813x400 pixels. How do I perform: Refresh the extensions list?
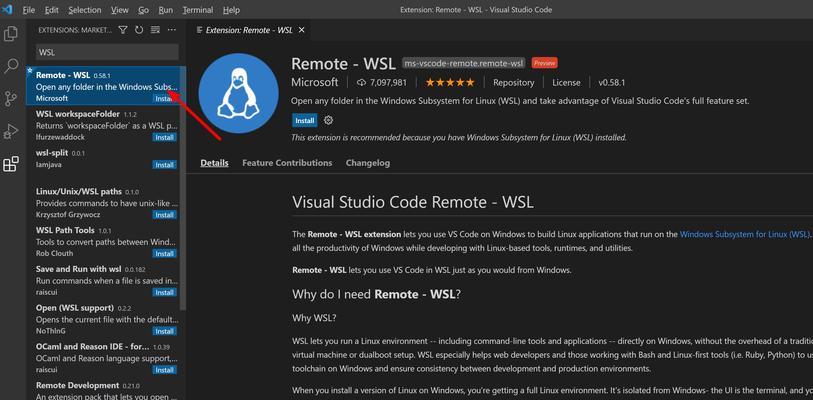tap(139, 30)
